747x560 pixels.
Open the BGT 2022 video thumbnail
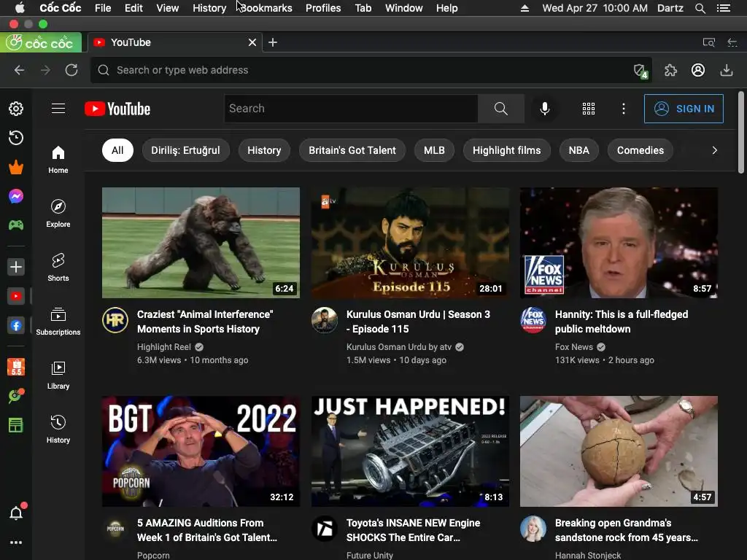click(201, 451)
